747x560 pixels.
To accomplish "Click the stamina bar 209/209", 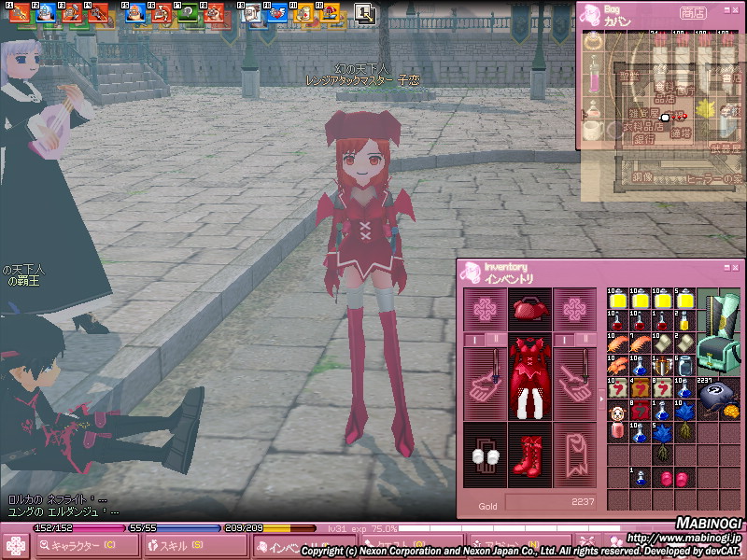I will coord(270,528).
